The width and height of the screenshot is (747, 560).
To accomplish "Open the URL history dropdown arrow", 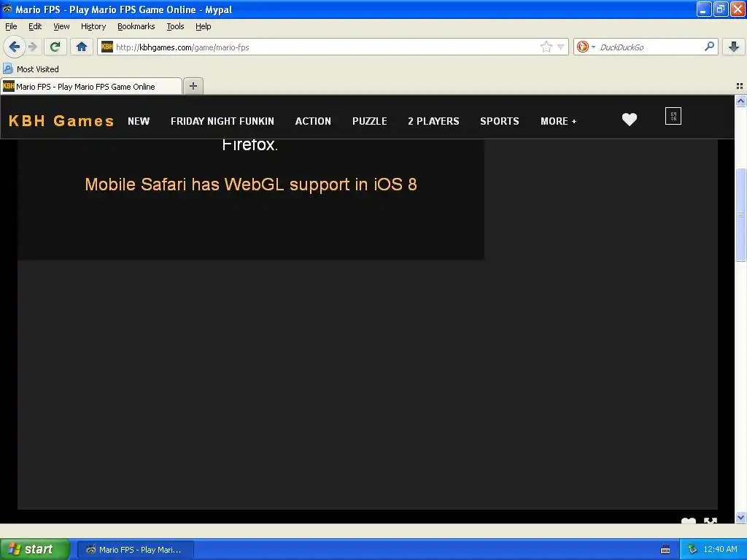I will pyautogui.click(x=561, y=47).
